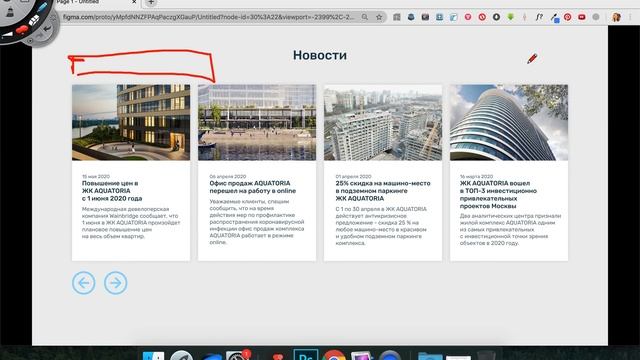The width and height of the screenshot is (640, 360).
Task: Open the rocket Launchpad icon in dock
Action: click(181, 355)
